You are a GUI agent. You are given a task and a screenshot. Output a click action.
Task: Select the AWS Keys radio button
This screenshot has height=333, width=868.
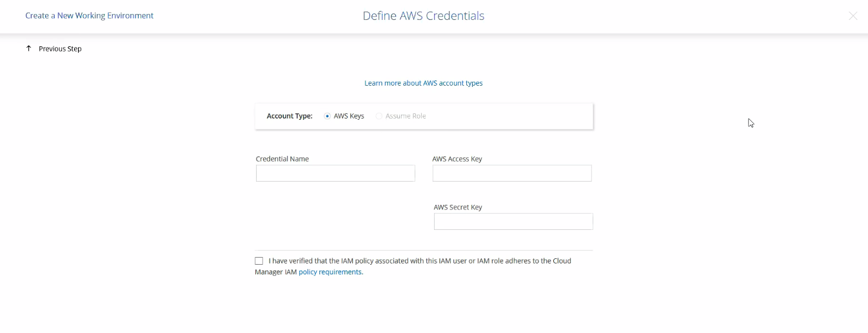point(328,116)
